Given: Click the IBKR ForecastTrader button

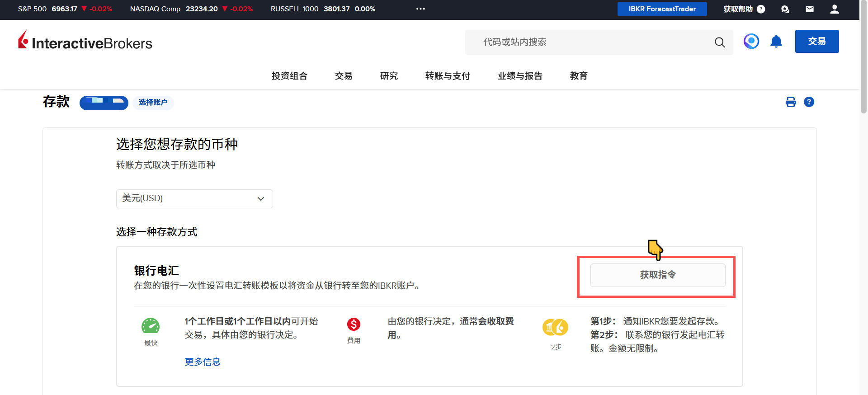Looking at the screenshot, I should 662,9.
